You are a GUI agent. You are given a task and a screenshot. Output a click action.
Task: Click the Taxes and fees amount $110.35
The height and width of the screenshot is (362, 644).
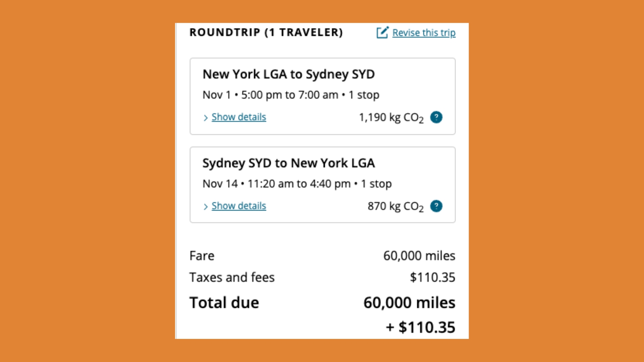[x=433, y=277]
